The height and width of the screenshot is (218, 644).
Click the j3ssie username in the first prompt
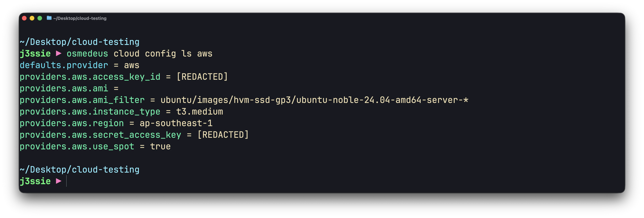pyautogui.click(x=35, y=53)
